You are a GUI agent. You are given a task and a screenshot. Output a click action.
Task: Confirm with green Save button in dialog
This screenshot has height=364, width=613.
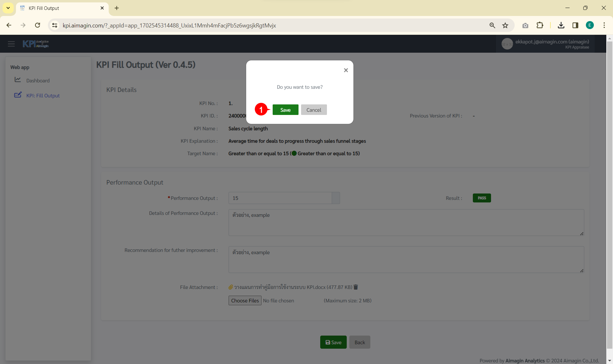[285, 110]
